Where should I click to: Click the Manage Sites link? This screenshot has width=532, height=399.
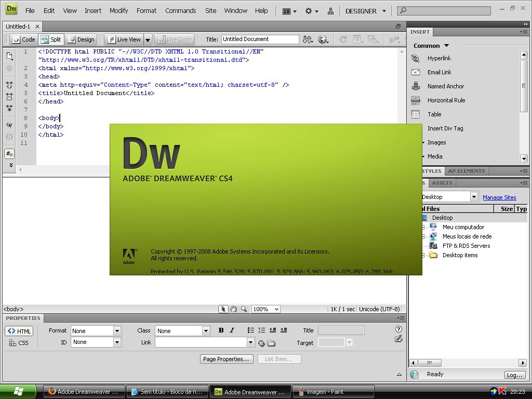[x=499, y=197]
